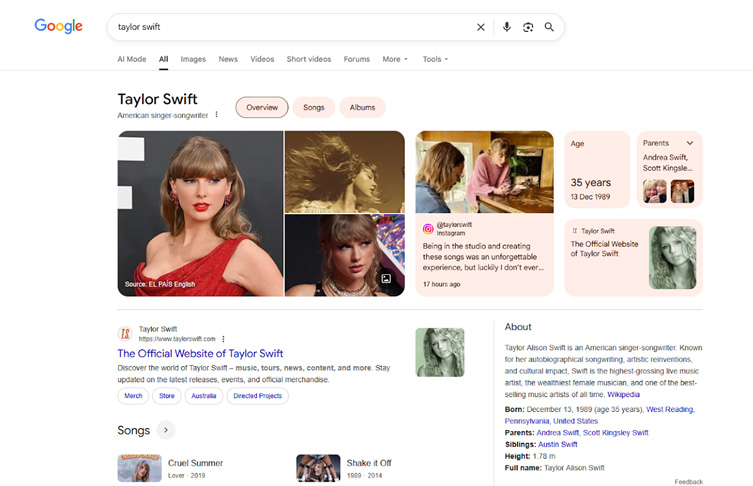
Task: Click the Songs section arrow icon
Action: (x=166, y=430)
